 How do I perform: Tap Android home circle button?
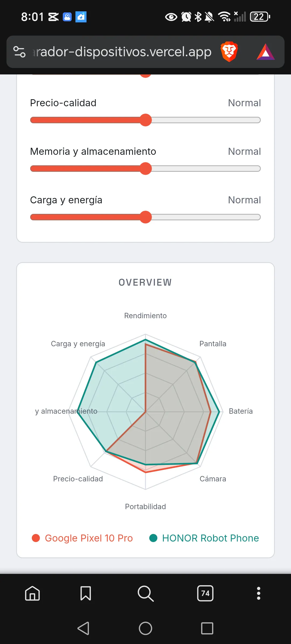tap(145, 628)
